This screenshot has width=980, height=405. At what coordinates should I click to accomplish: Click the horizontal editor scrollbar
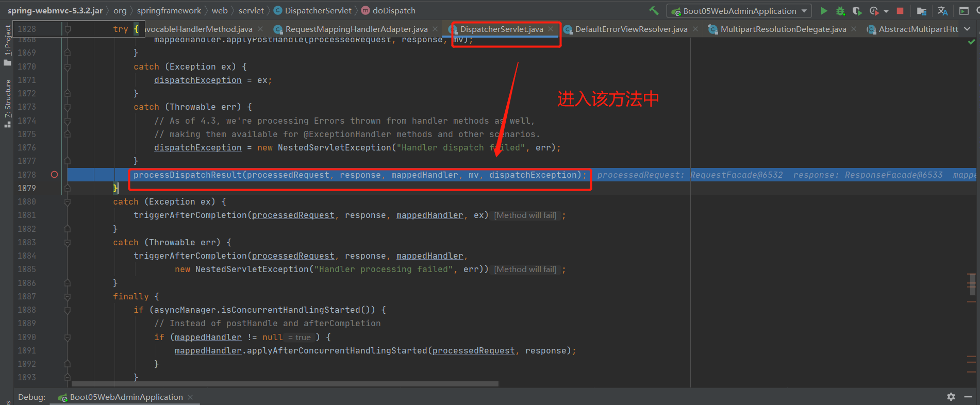[x=285, y=384]
